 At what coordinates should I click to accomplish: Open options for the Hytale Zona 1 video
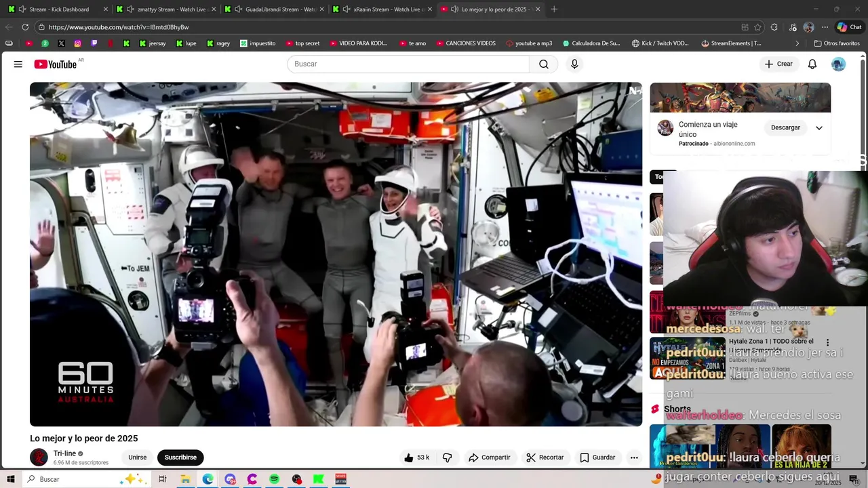click(827, 342)
